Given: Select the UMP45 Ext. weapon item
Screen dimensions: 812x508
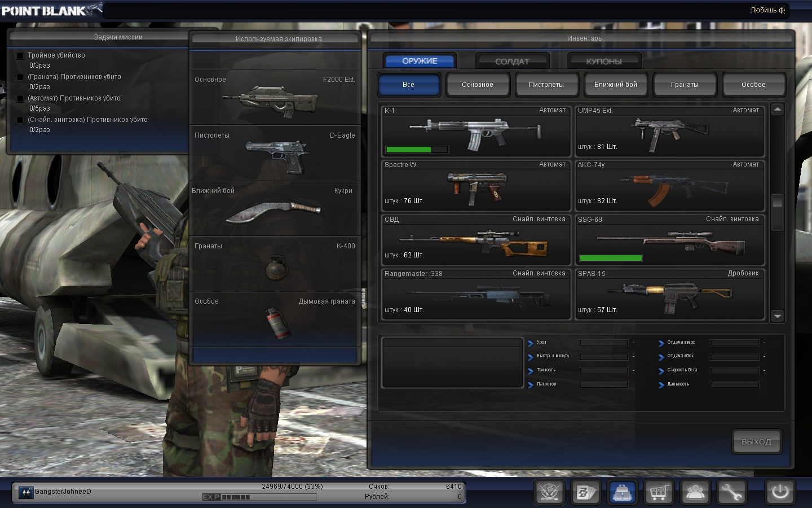Looking at the screenshot, I should coord(670,131).
